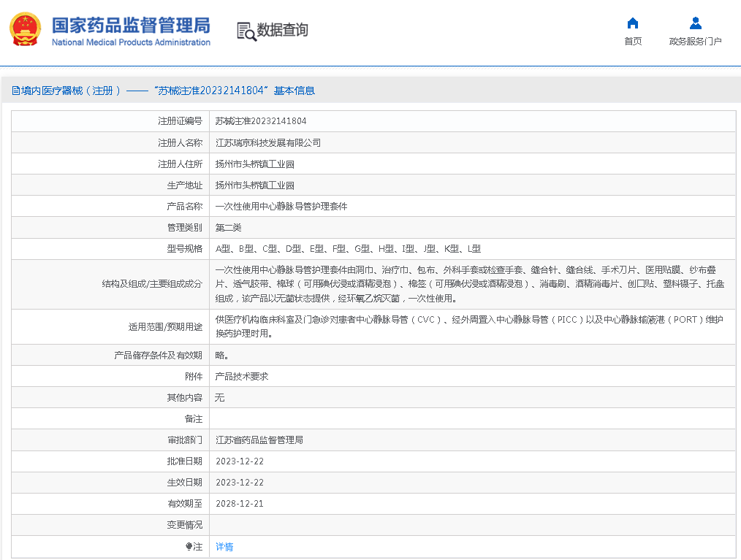Open the 详情 details link
The image size is (741, 560).
coord(224,547)
